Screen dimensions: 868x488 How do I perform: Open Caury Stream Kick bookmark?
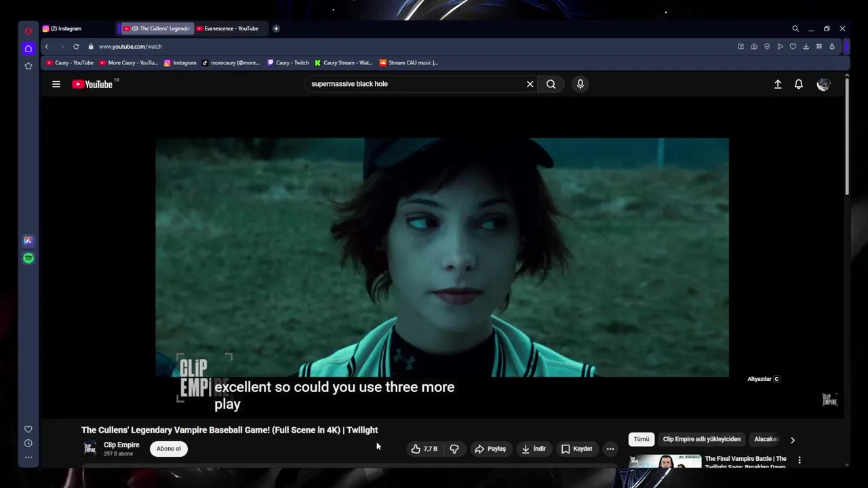point(344,63)
